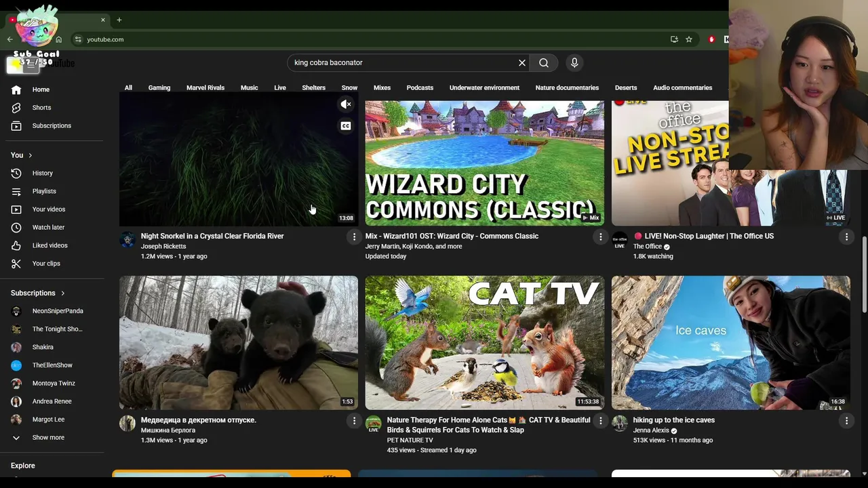This screenshot has height=488, width=868.
Task: Select the Nature documentaries filter chip
Action: click(567, 88)
